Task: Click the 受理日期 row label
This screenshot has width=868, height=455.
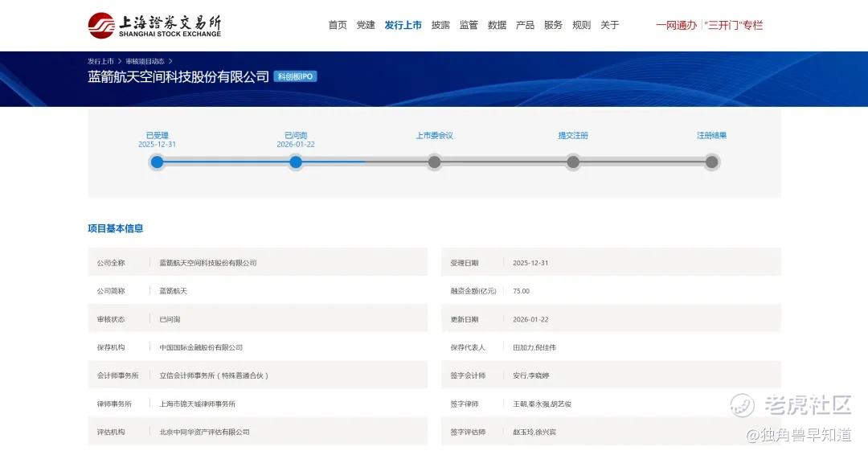Action: 465,263
